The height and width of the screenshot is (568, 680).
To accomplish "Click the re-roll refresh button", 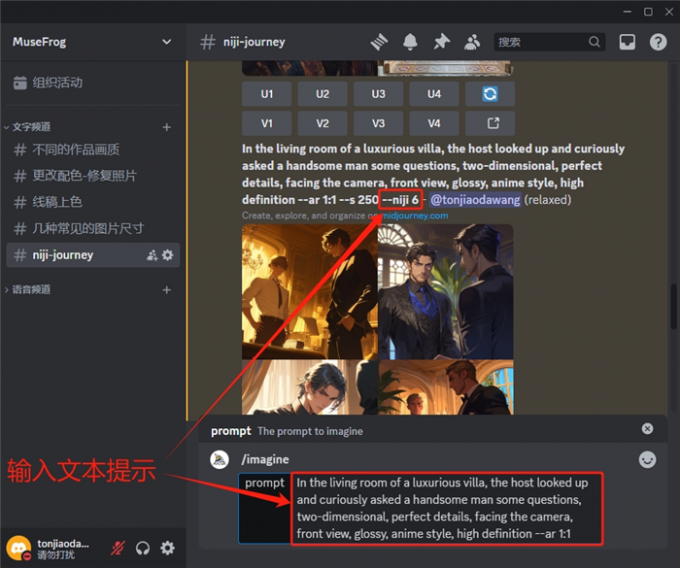I will [490, 94].
